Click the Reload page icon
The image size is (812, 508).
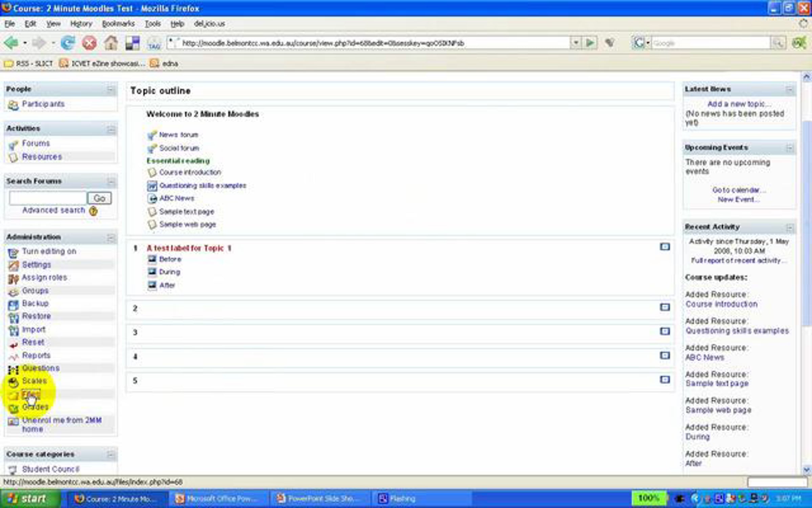coord(68,43)
